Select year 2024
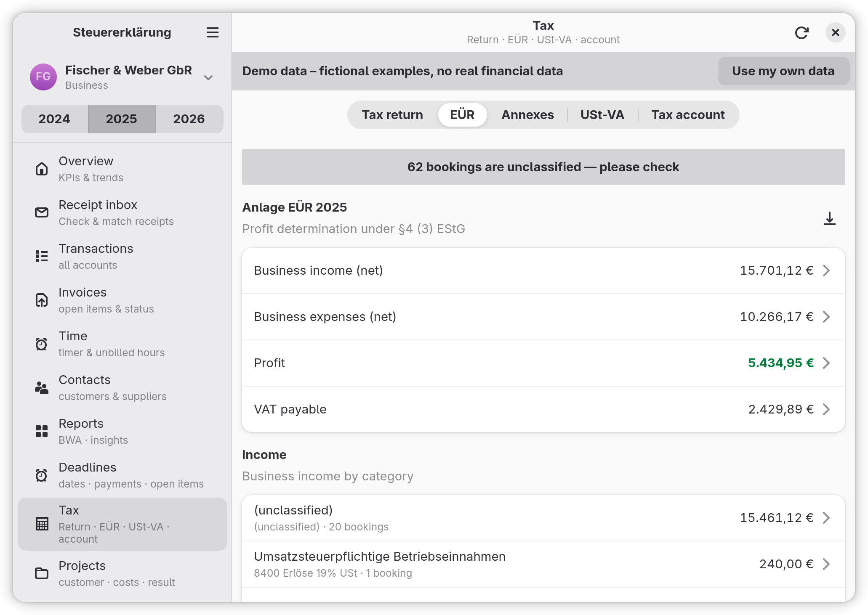The width and height of the screenshot is (868, 615). (x=54, y=119)
